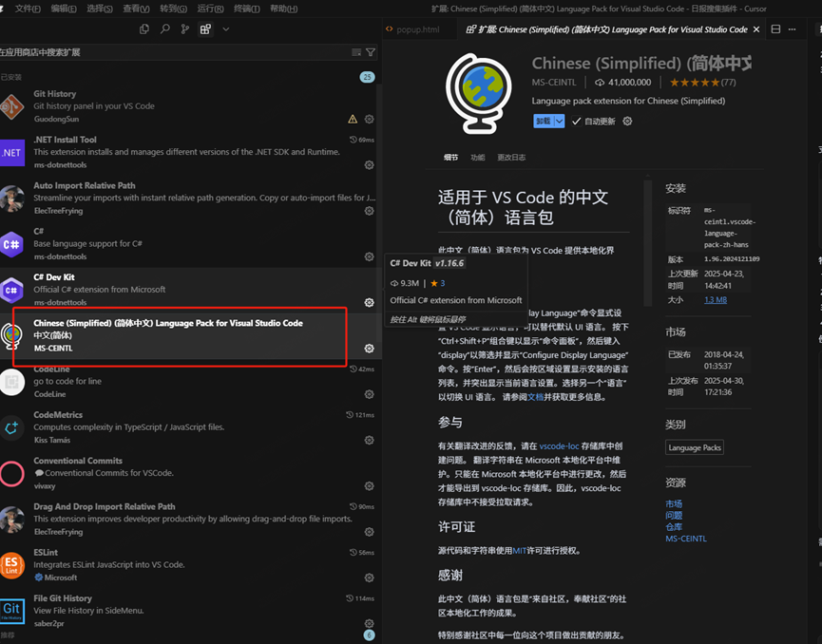
Task: Open the 仓库 repository resource link
Action: 674,526
